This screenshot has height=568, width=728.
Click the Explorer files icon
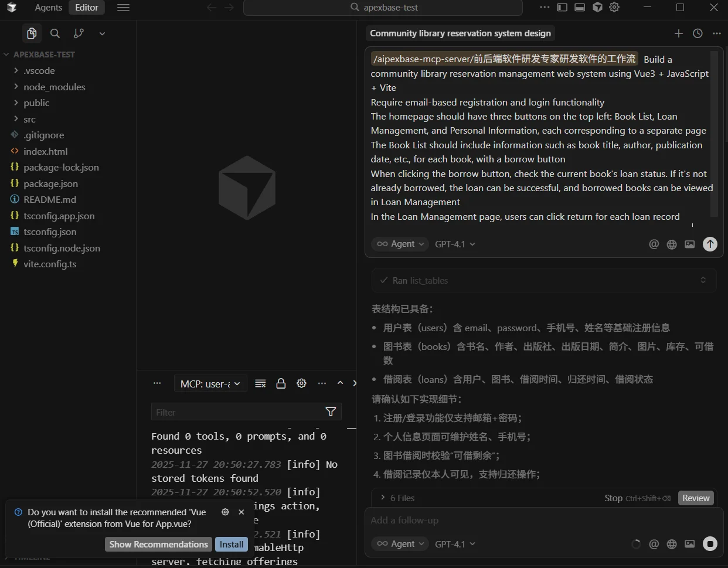click(32, 34)
